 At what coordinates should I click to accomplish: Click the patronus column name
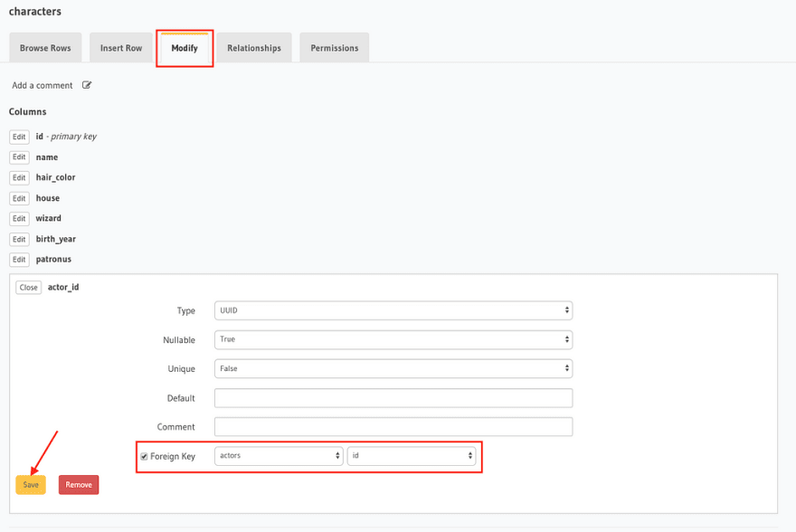tap(53, 260)
